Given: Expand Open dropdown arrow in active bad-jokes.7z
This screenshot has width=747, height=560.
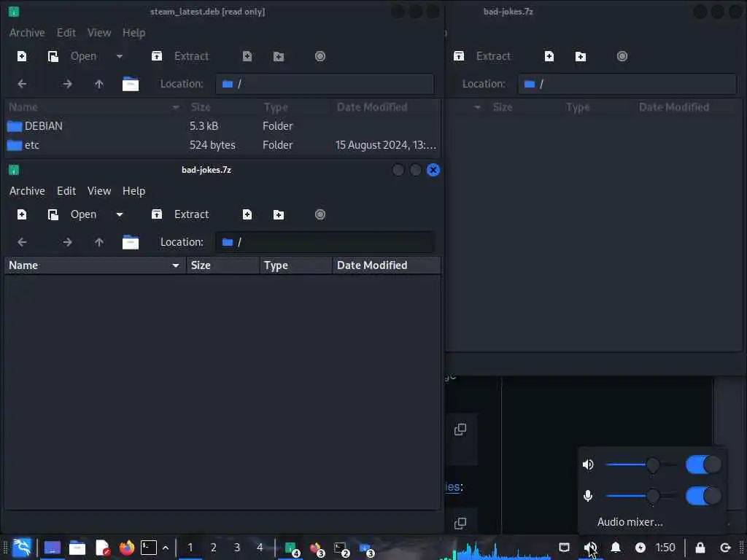Looking at the screenshot, I should click(x=120, y=215).
